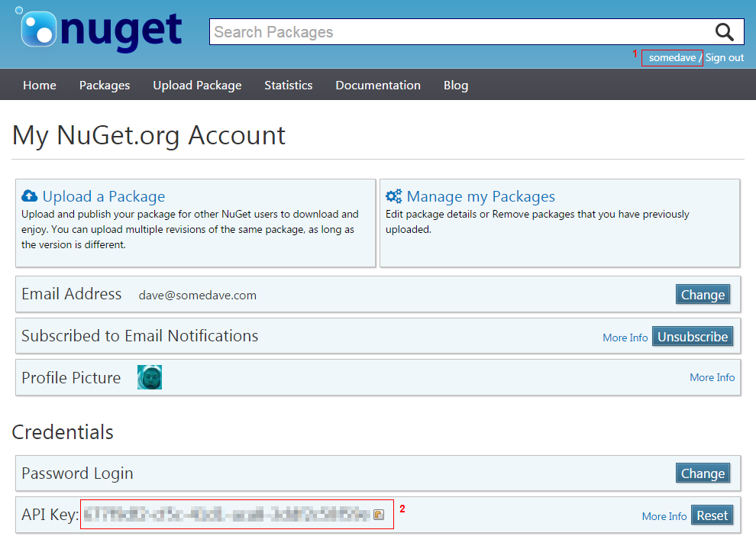
Task: Click the Subscribed to Email Notifications text
Action: (x=140, y=336)
